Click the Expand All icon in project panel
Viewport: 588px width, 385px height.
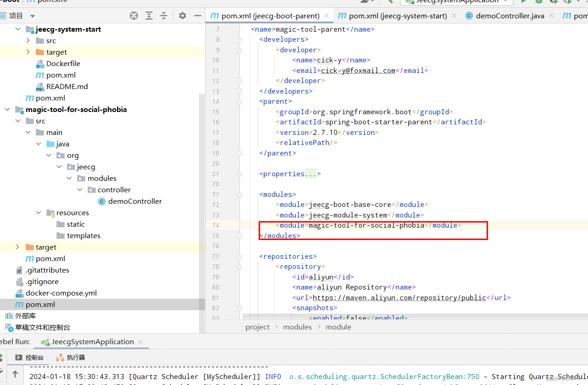click(149, 16)
